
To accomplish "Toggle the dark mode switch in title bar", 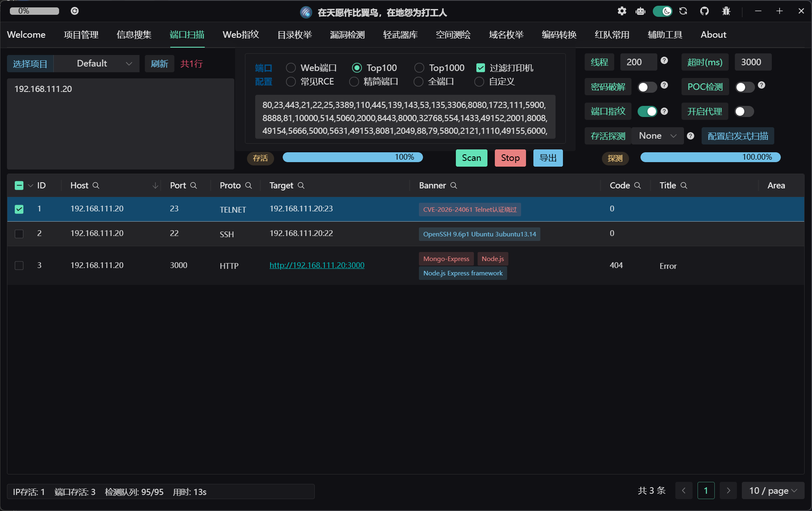I will pos(662,11).
